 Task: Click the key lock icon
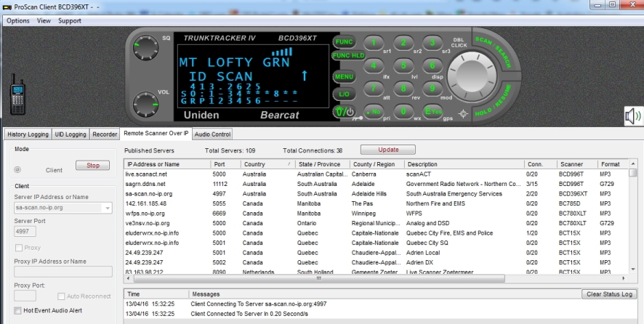358,118
